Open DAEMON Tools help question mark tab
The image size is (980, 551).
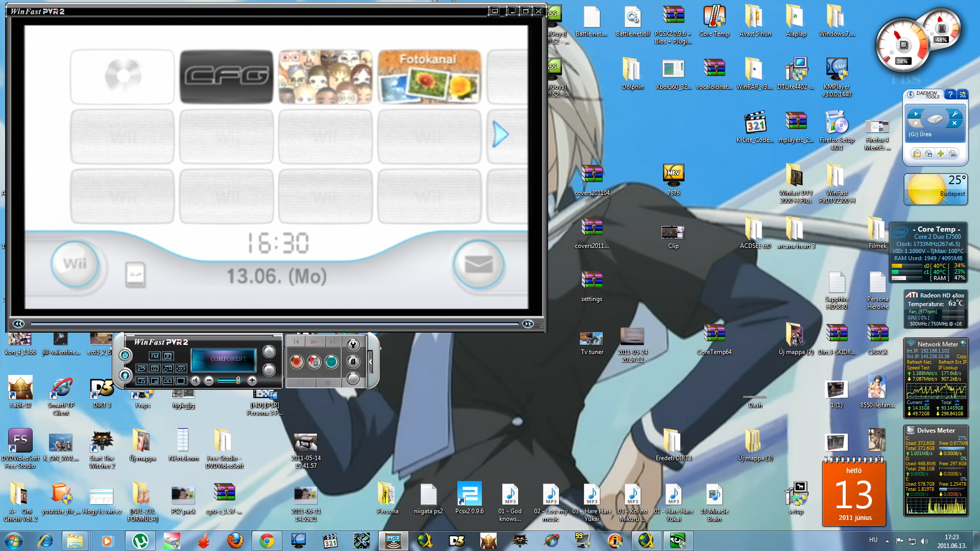950,94
